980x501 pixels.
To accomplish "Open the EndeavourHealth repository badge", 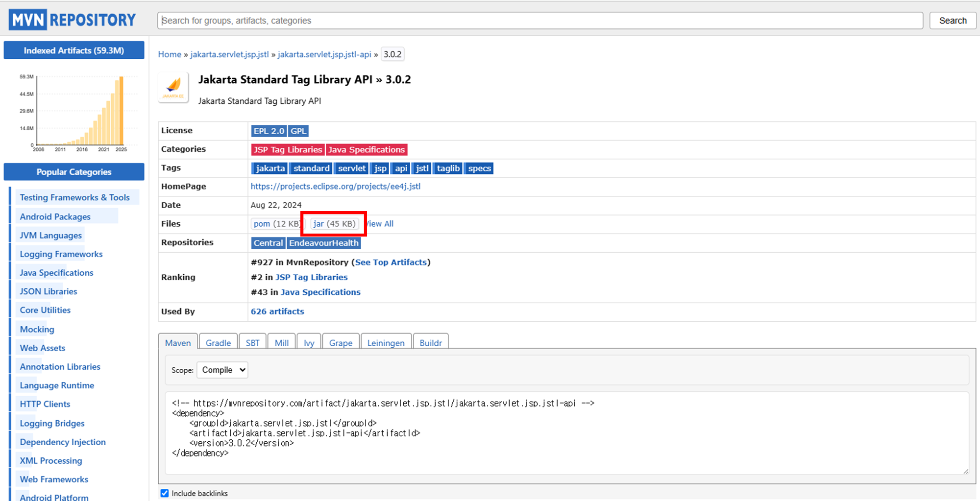I will click(x=324, y=243).
